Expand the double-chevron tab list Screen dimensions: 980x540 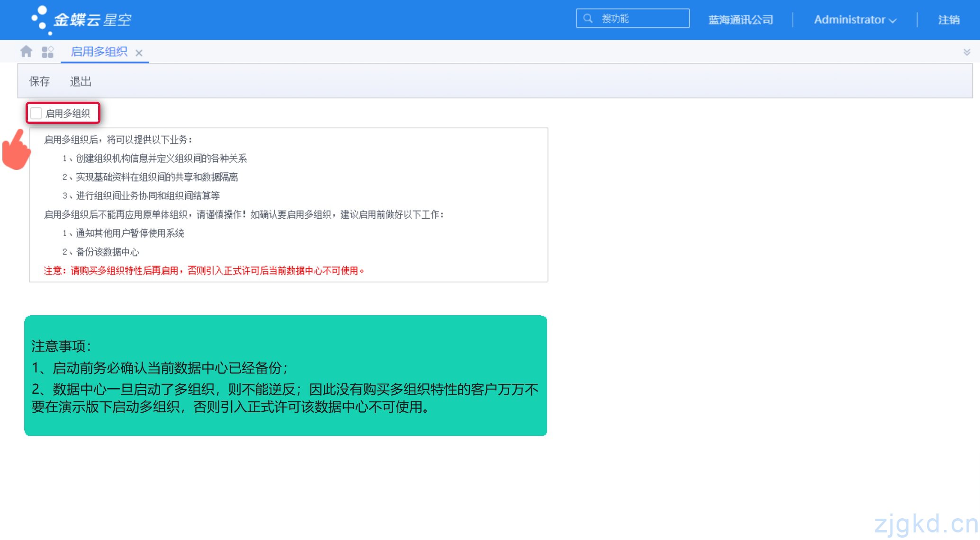point(967,52)
